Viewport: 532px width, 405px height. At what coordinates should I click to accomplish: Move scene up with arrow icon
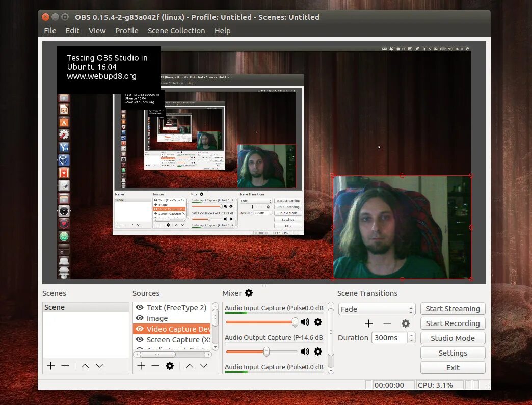click(x=85, y=366)
